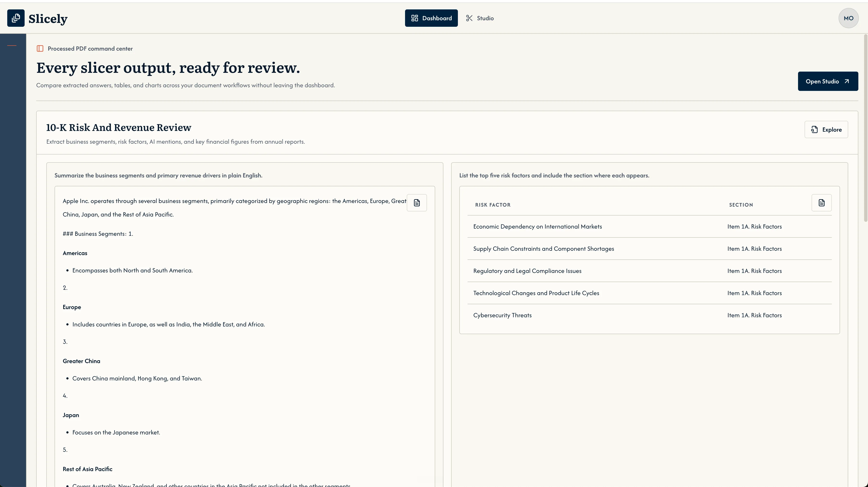Click the document icon in business segments answer
The height and width of the screenshot is (487, 868).
[417, 203]
